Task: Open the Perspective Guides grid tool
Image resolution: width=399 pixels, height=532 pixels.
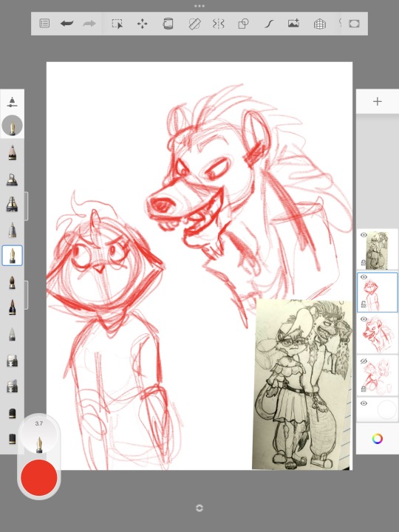Action: click(320, 24)
